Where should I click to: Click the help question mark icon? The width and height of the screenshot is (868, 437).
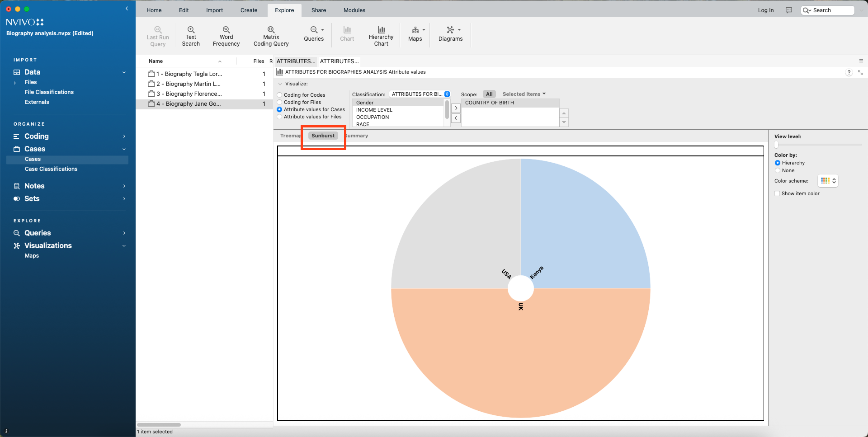click(849, 73)
